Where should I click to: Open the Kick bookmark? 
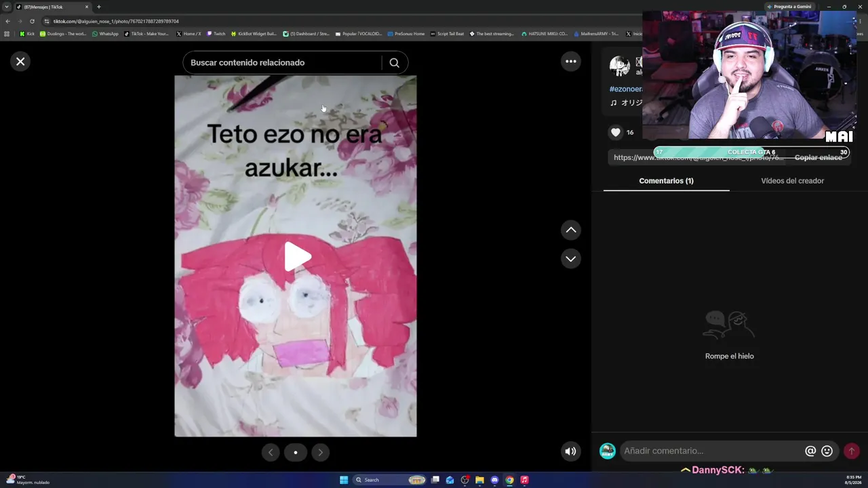27,34
